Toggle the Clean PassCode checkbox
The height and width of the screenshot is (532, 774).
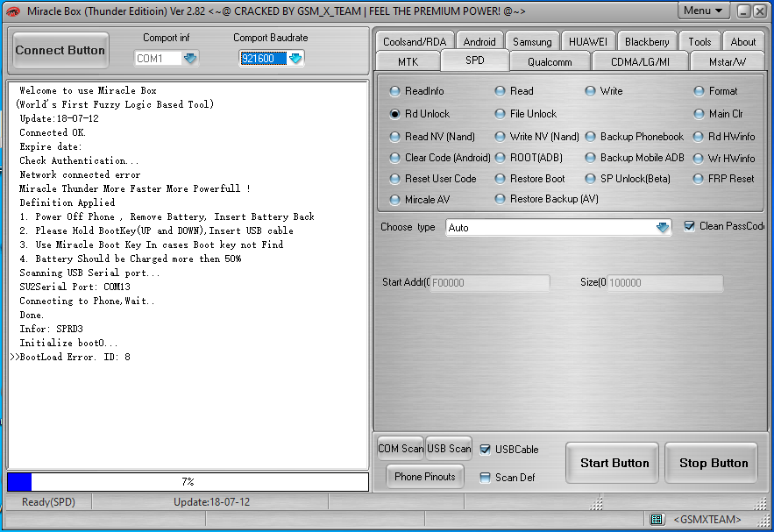pyautogui.click(x=689, y=226)
